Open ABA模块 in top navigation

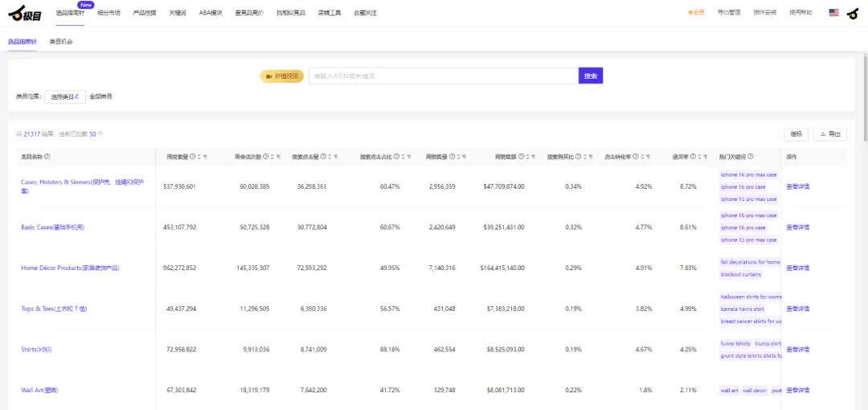pos(211,13)
